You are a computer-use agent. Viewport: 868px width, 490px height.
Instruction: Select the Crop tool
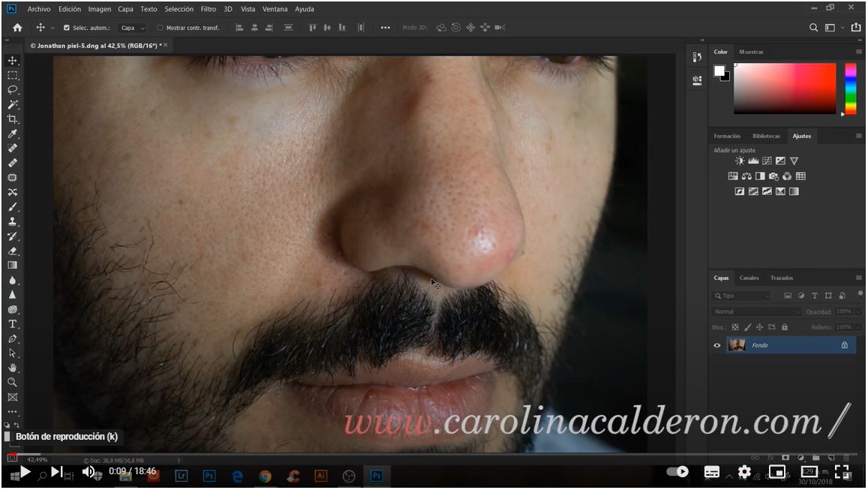pos(12,119)
